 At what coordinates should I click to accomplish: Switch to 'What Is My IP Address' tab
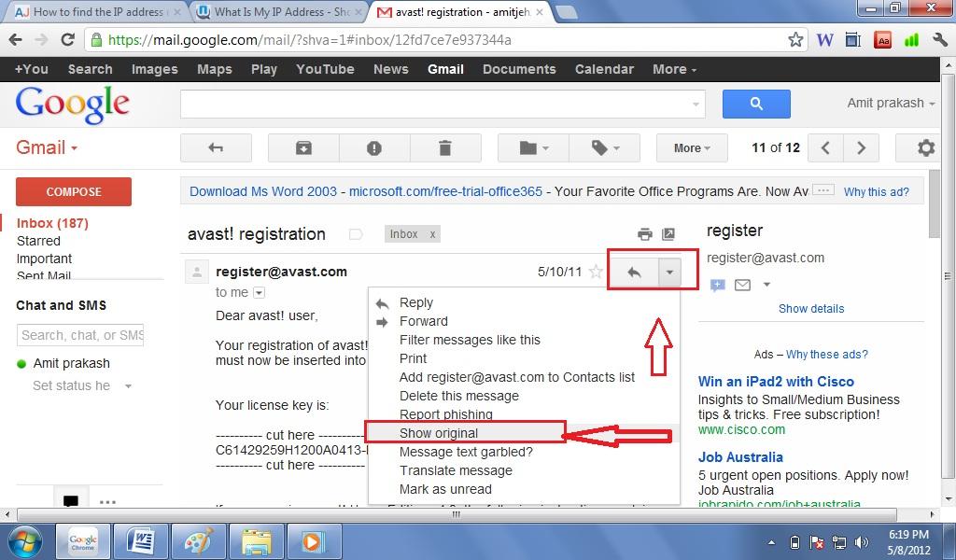282,11
